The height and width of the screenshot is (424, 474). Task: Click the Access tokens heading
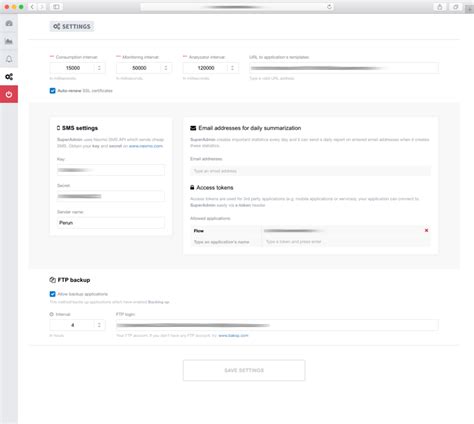[215, 188]
